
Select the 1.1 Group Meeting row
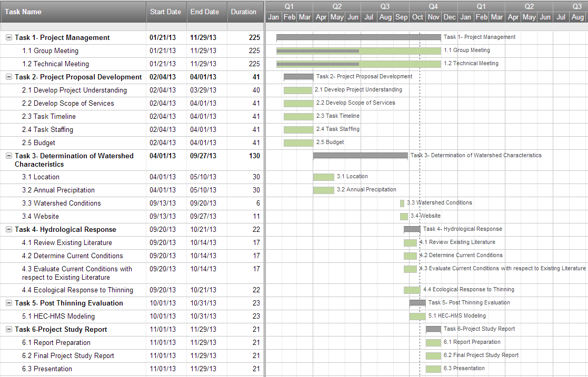132,50
